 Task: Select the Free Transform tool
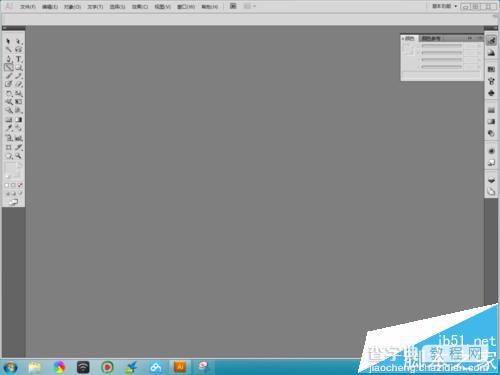coord(19,102)
